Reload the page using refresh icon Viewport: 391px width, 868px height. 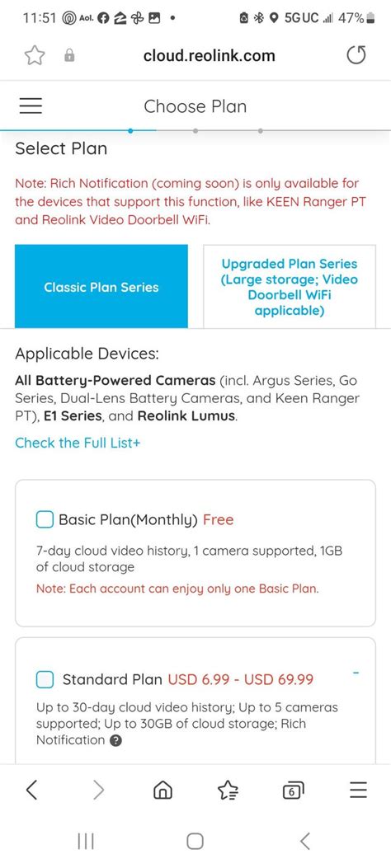point(356,55)
